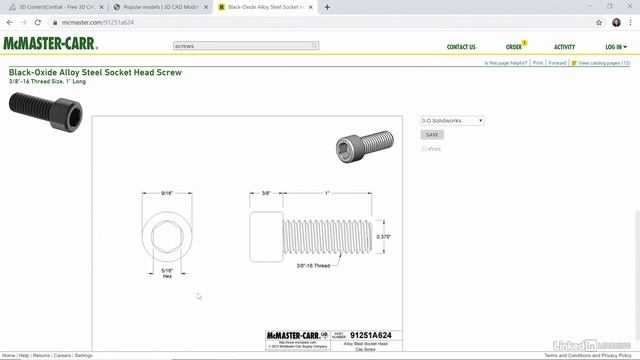This screenshot has width=640, height=360.
Task: Click the product title heading
Action: coord(95,72)
